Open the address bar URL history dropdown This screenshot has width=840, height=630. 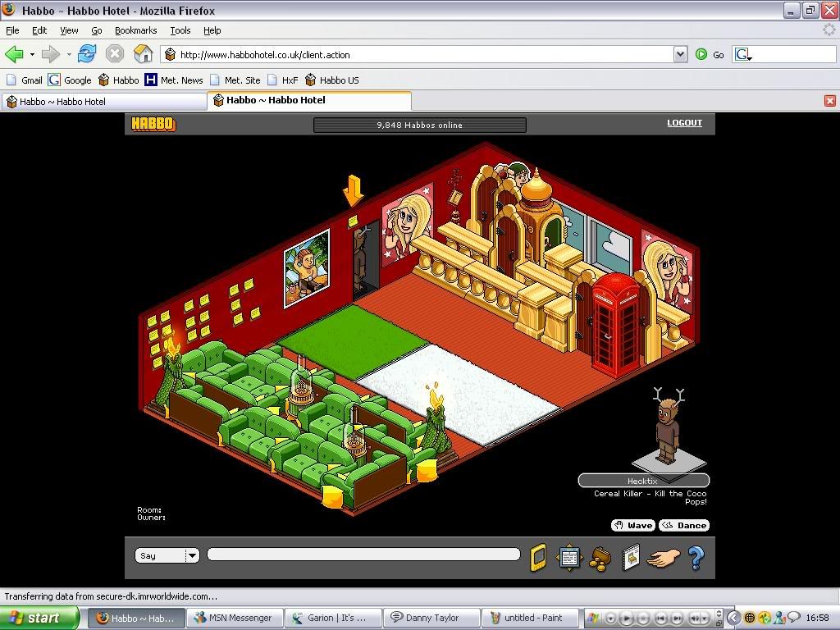click(x=679, y=55)
